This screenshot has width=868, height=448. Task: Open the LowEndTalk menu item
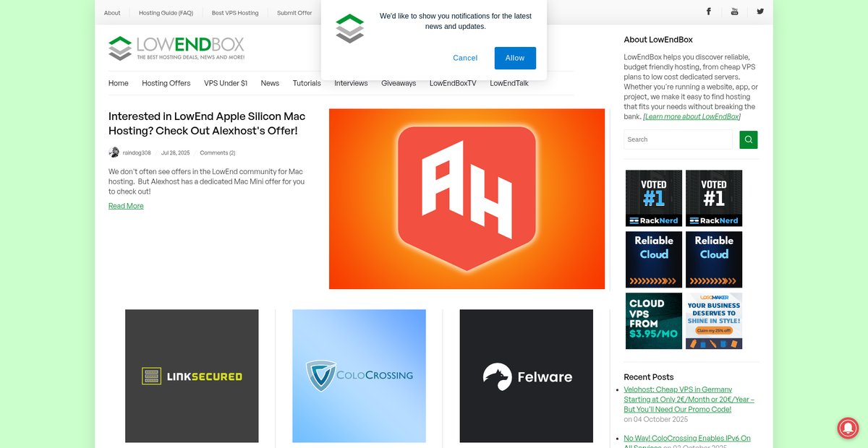coord(509,83)
